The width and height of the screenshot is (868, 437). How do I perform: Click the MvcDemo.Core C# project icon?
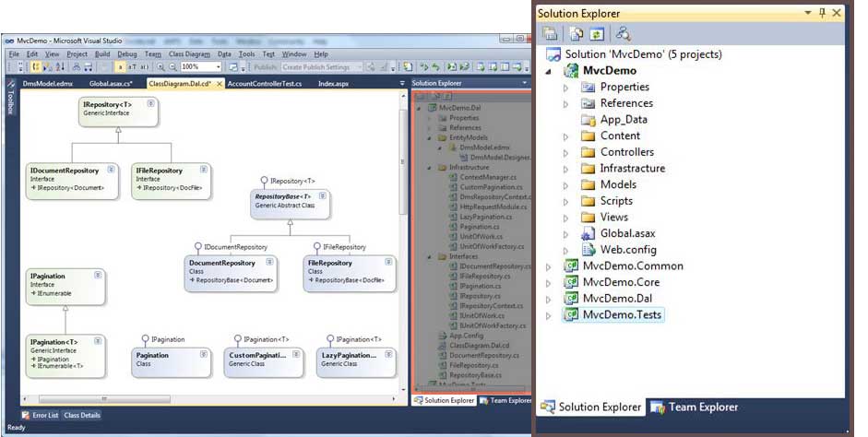point(571,282)
